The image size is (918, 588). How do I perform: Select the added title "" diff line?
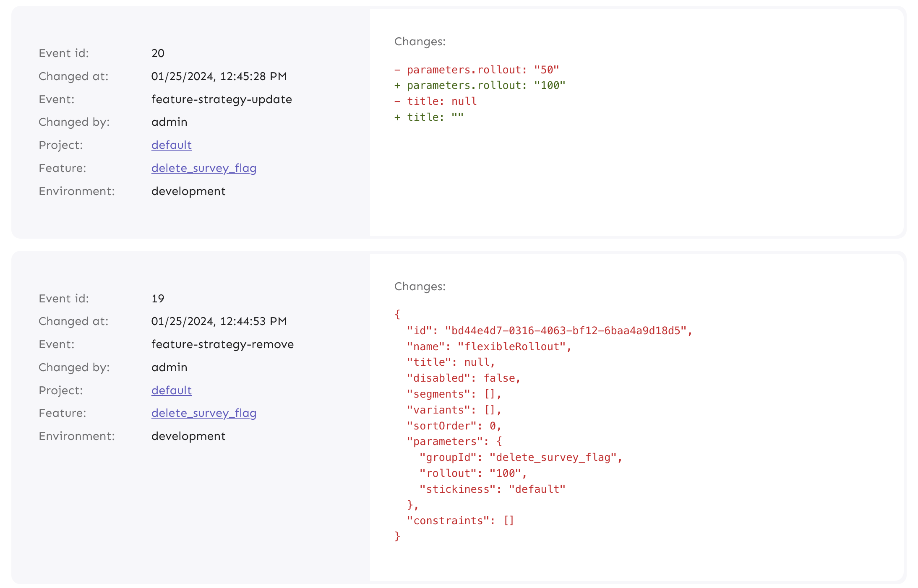tap(428, 117)
